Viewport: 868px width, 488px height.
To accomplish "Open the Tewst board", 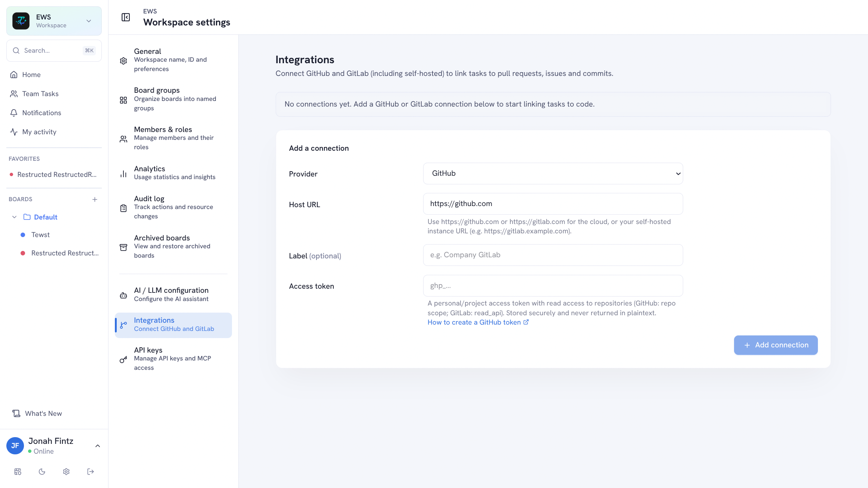I will point(40,235).
